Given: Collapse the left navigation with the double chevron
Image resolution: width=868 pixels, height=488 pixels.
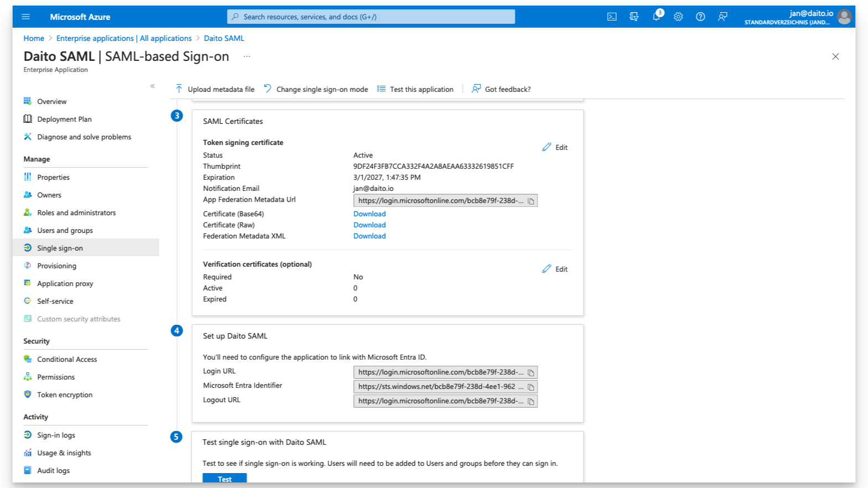Looking at the screenshot, I should [x=152, y=86].
